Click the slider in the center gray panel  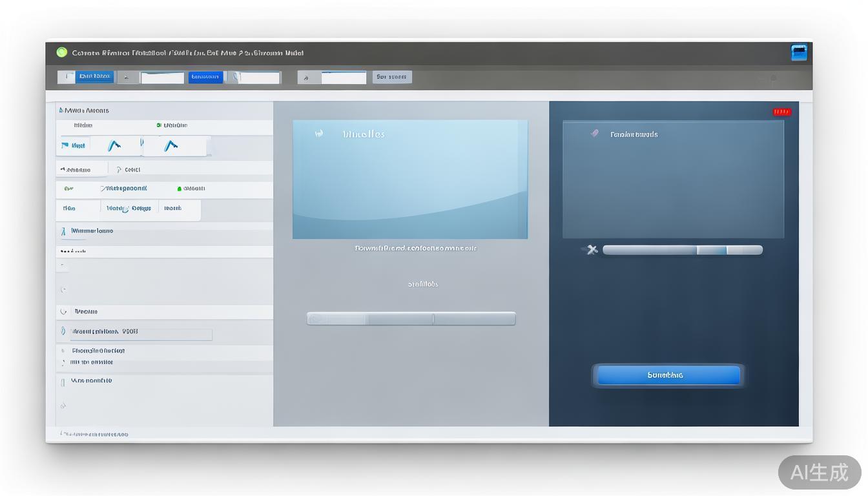pos(411,318)
